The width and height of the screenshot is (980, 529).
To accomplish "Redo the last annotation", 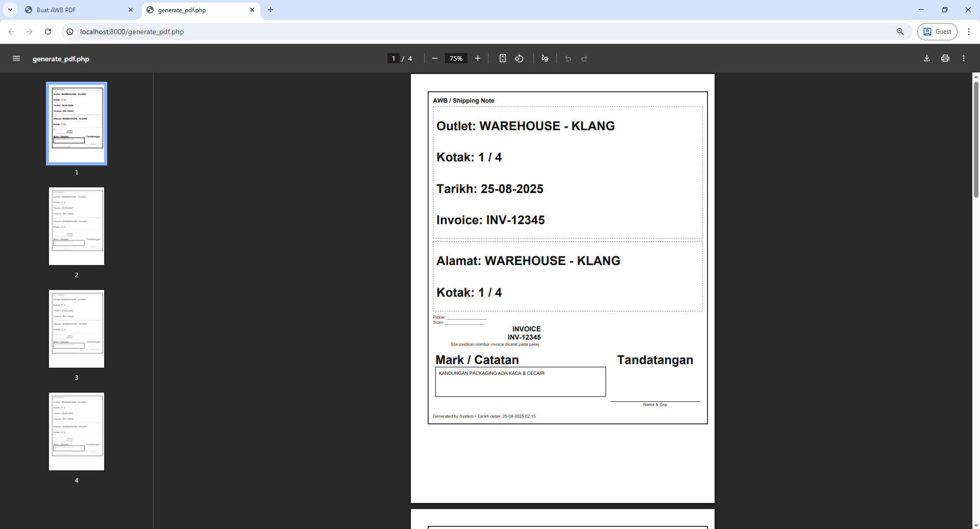I will pyautogui.click(x=584, y=58).
